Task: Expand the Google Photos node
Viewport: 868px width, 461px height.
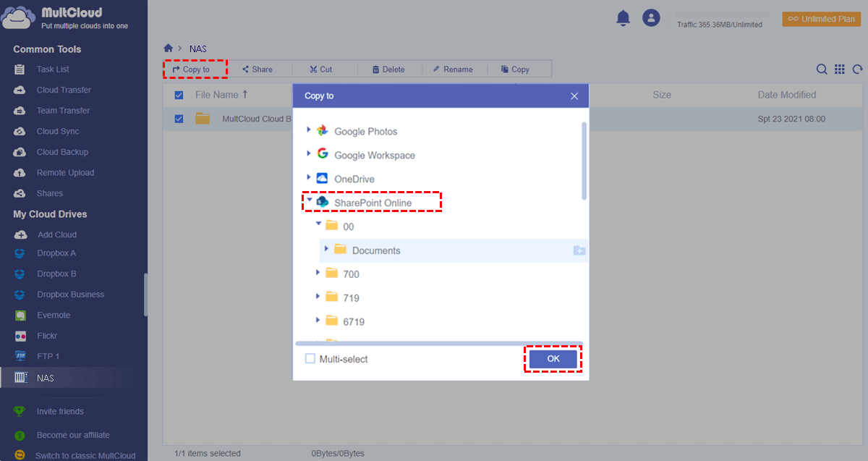Action: (309, 130)
